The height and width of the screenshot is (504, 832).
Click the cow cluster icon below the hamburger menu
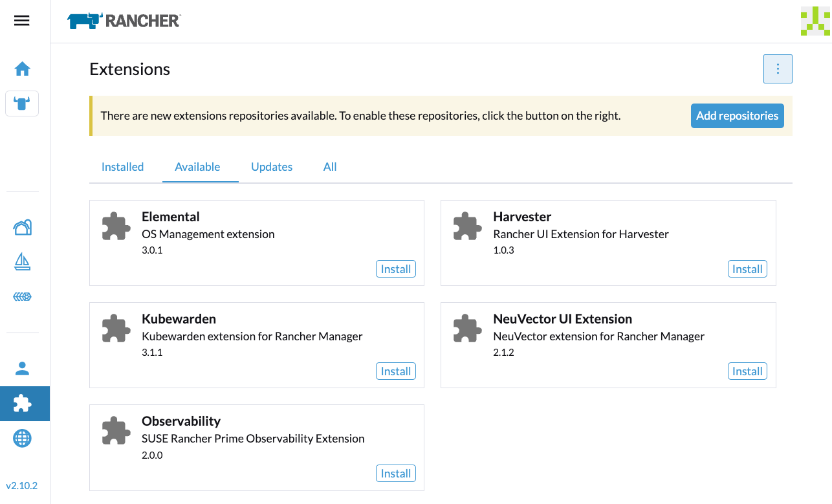pos(22,104)
